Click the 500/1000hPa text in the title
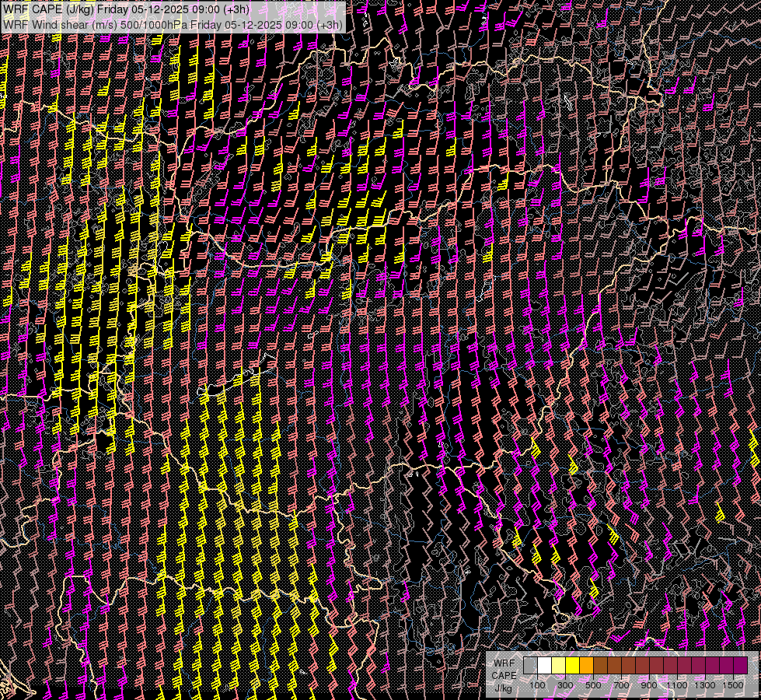The height and width of the screenshot is (700, 761). coord(152,24)
